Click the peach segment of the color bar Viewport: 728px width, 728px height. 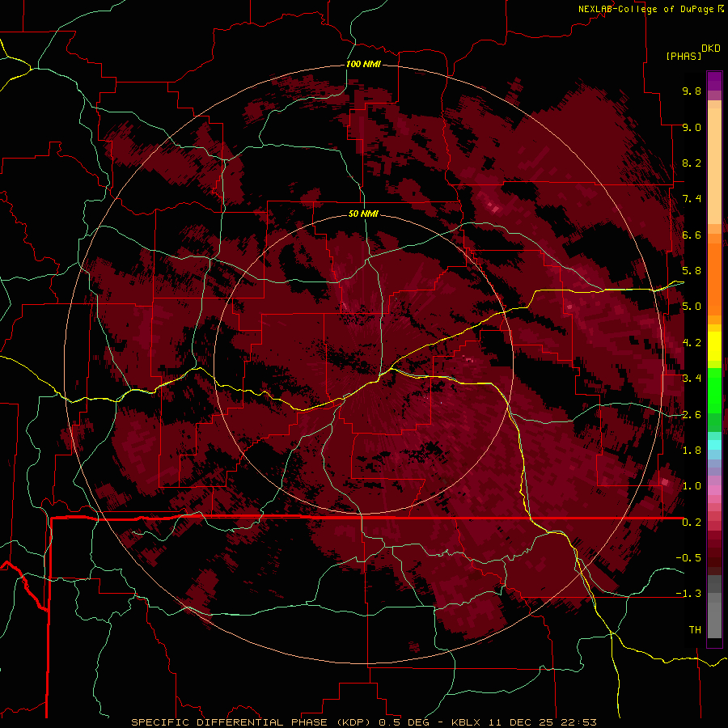pos(714,163)
